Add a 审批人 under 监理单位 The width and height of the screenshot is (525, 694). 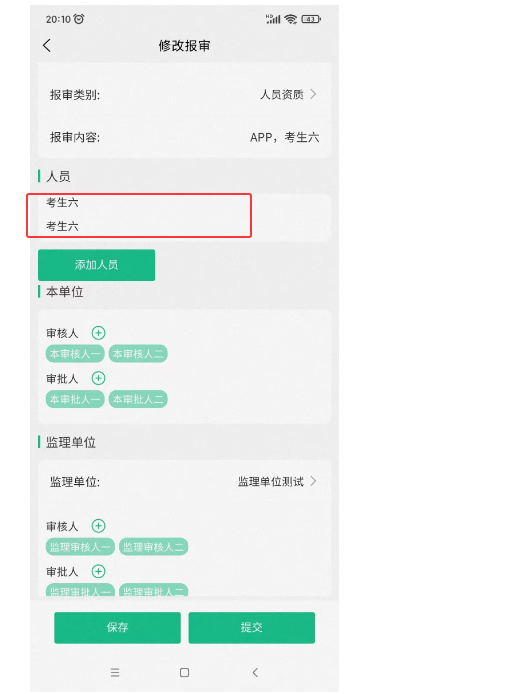tap(98, 571)
